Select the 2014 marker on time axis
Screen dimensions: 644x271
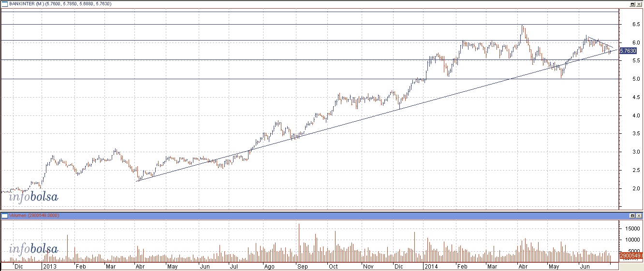point(430,266)
